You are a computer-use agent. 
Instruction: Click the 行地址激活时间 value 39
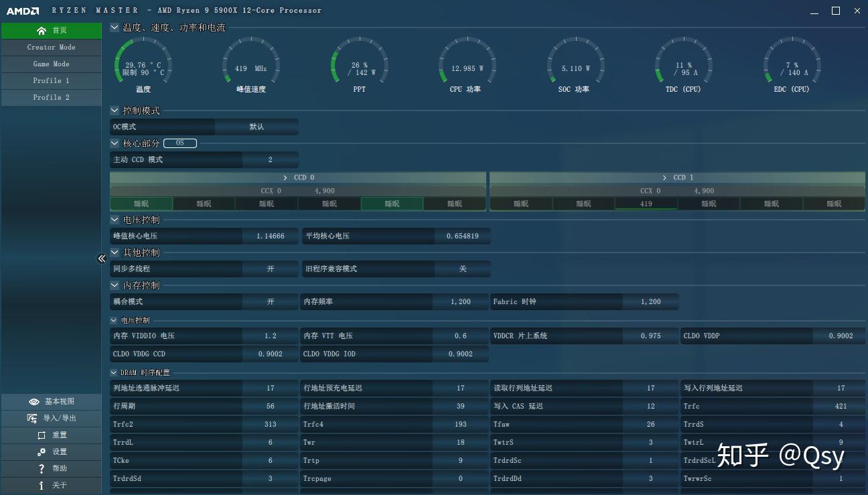pyautogui.click(x=461, y=407)
